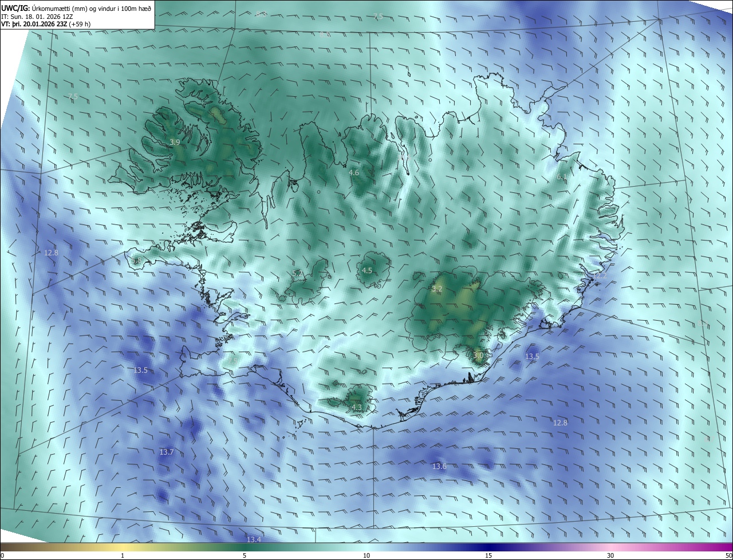Click the colorbar tick label '0'

tap(2, 555)
